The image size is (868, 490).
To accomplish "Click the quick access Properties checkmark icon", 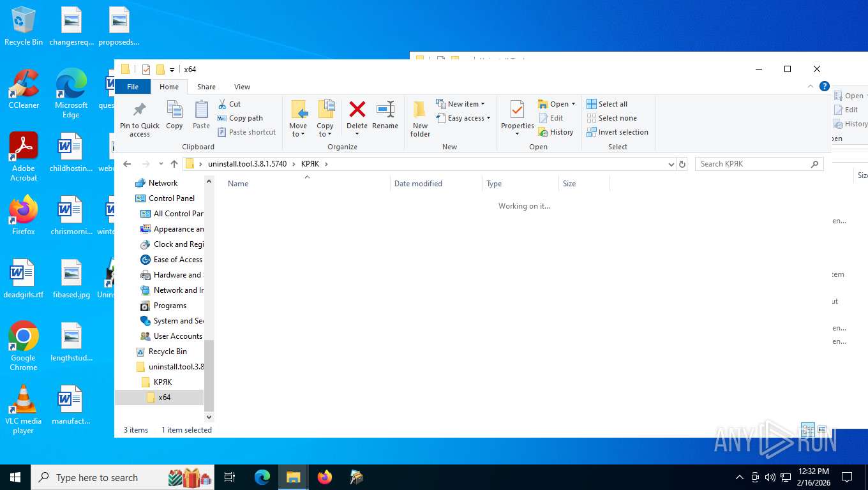I will 146,70.
